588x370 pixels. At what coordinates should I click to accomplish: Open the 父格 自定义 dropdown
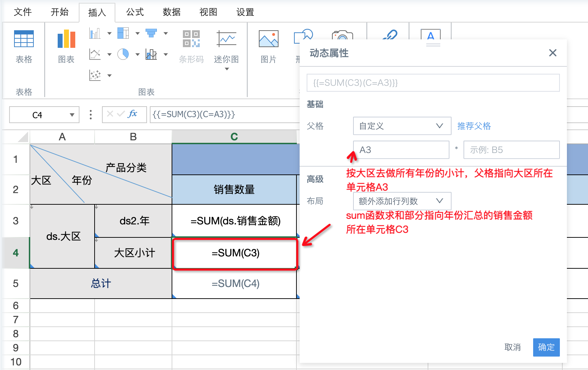(402, 126)
